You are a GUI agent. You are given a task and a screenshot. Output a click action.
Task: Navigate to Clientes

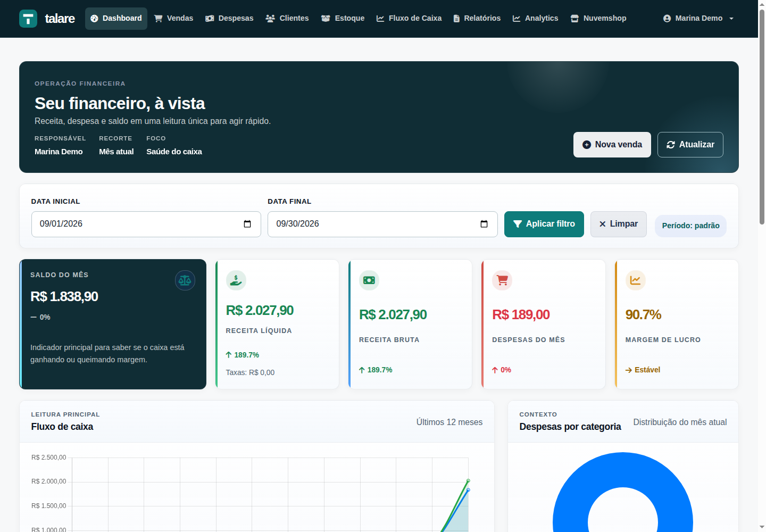click(287, 19)
